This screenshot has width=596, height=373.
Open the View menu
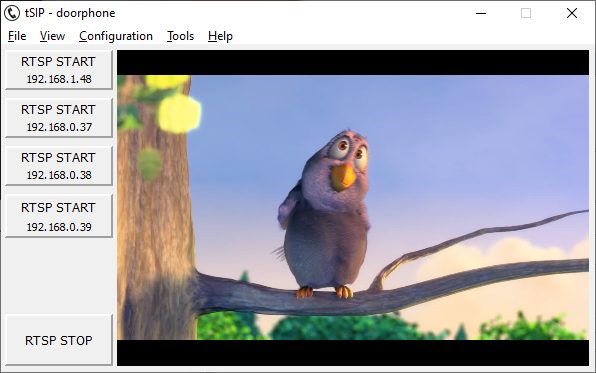52,36
